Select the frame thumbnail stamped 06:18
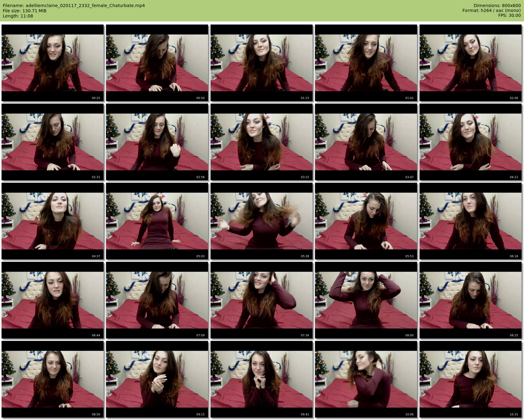This screenshot has height=420, width=524. click(x=471, y=221)
